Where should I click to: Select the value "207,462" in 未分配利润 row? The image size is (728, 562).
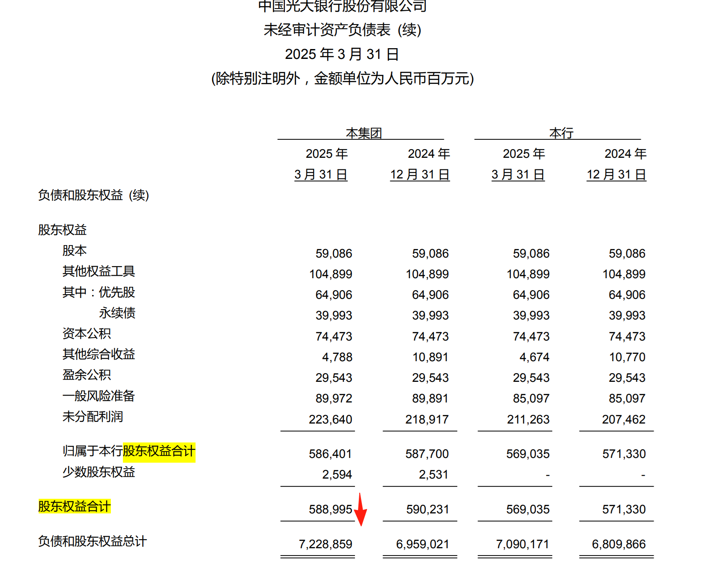pos(624,420)
